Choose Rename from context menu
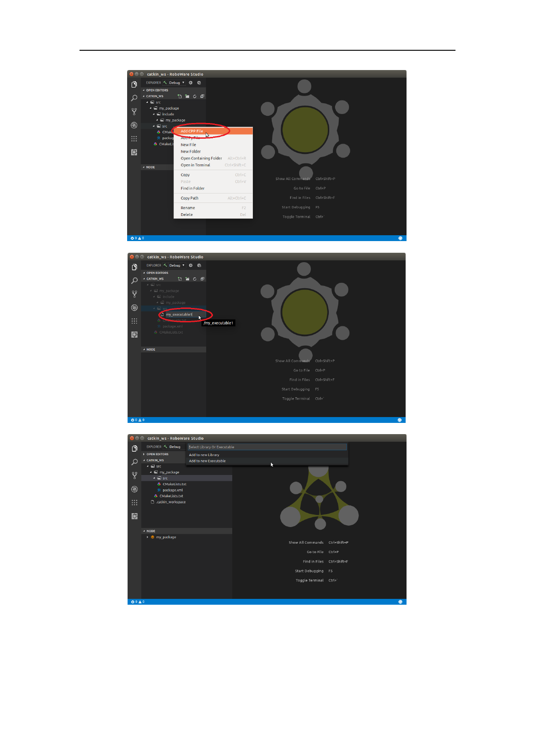The height and width of the screenshot is (756, 535). tap(213, 208)
